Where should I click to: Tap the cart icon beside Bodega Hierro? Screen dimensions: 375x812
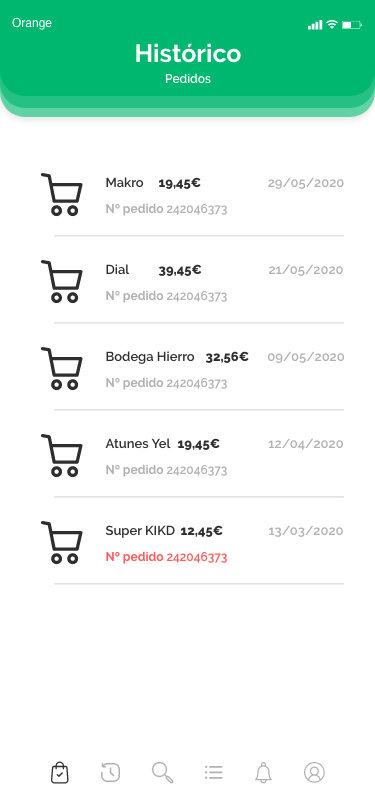coord(62,369)
